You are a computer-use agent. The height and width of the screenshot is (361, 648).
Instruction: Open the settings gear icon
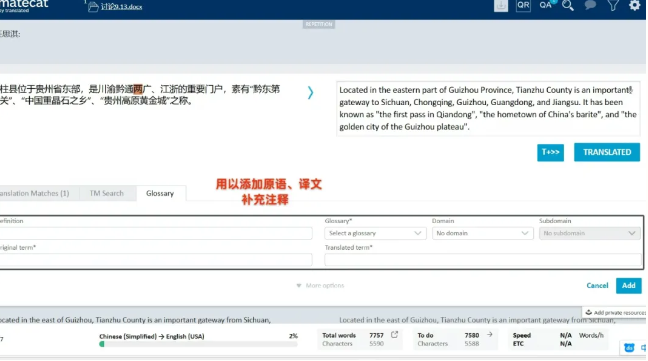coord(634,5)
